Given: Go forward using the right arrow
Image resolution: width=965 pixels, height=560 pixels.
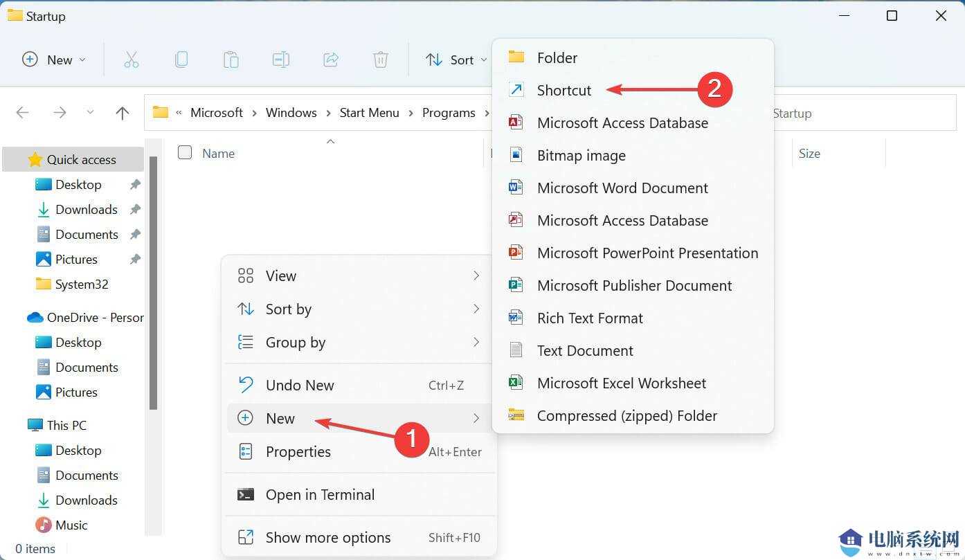Looking at the screenshot, I should [x=60, y=113].
